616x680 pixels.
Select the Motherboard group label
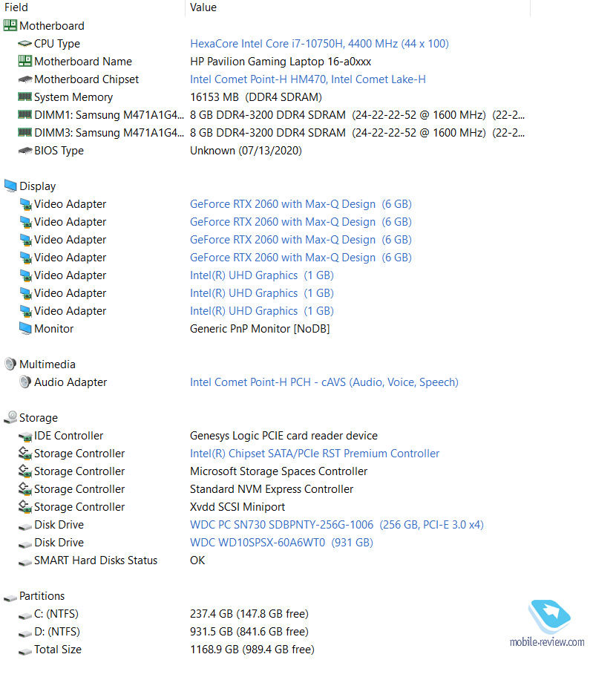click(52, 26)
